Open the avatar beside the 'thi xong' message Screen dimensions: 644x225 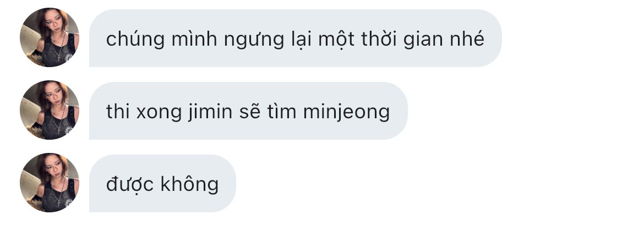coord(50,110)
